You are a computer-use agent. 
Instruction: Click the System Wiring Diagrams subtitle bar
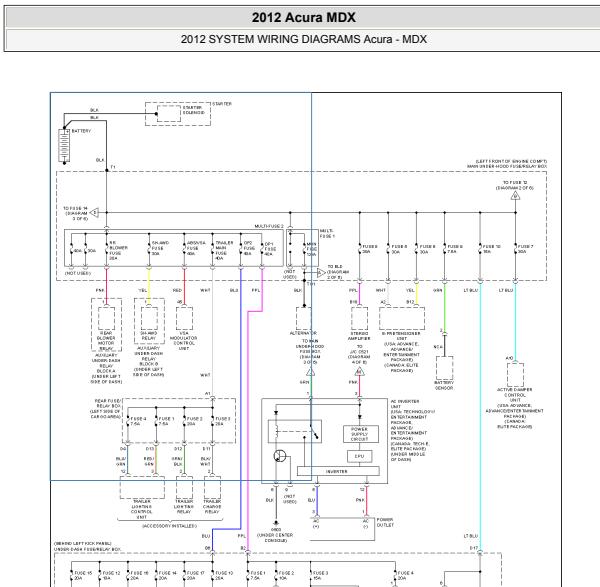tap(300, 40)
